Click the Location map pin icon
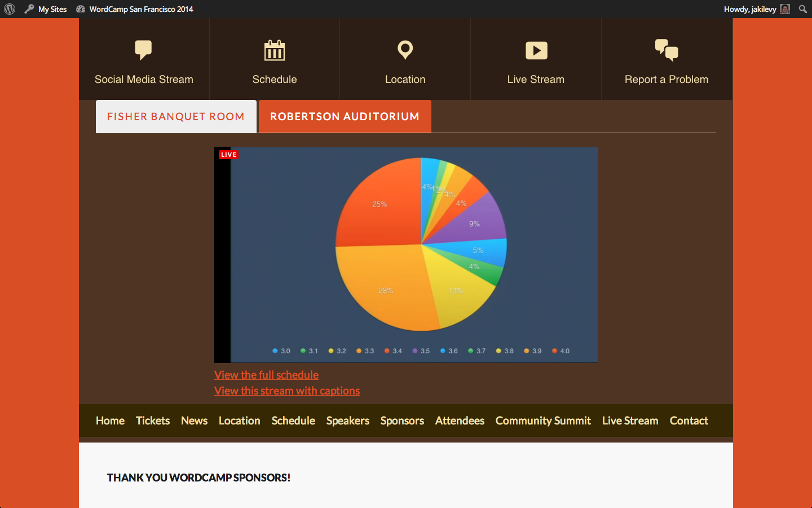Screen dimensions: 812x508 [x=405, y=50]
